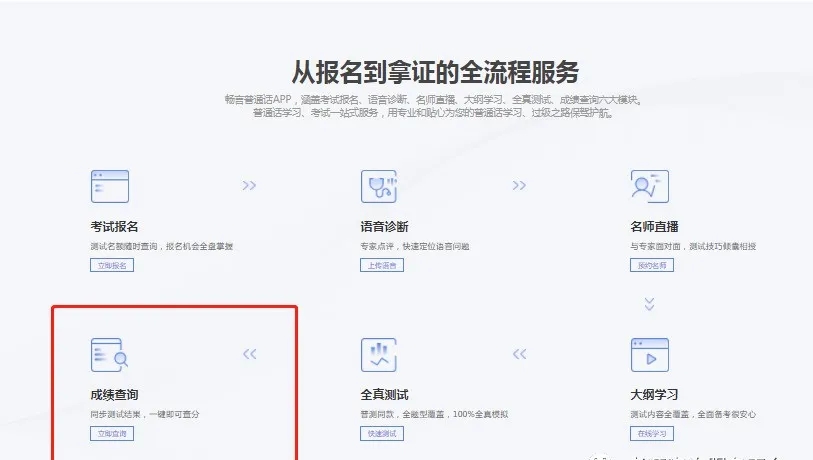Select the 语音诊断 heading
813x460 pixels.
pos(385,227)
